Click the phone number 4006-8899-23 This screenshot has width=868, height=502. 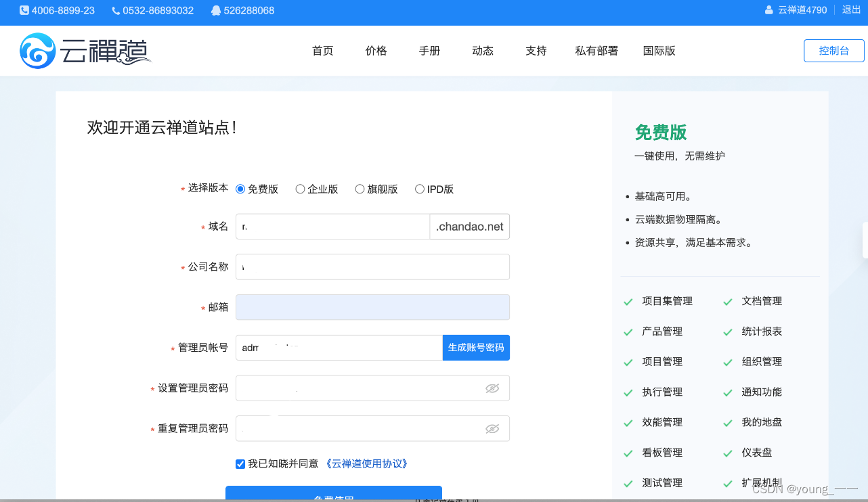63,10
